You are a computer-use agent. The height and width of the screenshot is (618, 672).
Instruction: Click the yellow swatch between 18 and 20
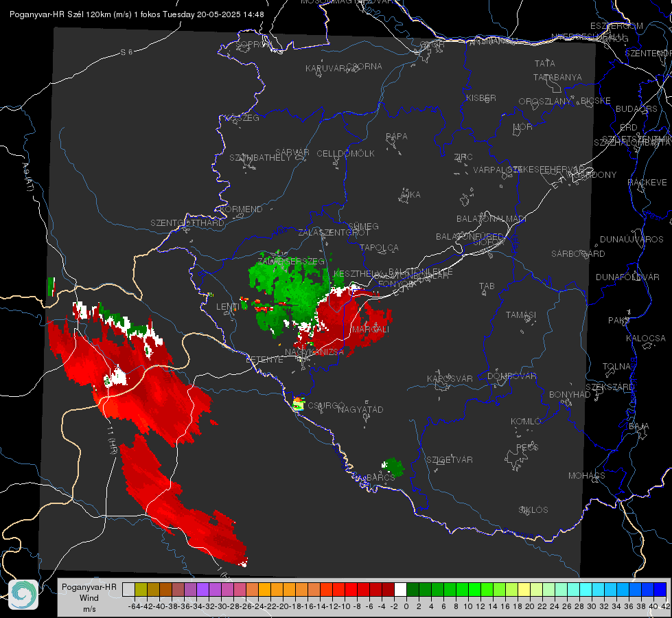tap(524, 589)
